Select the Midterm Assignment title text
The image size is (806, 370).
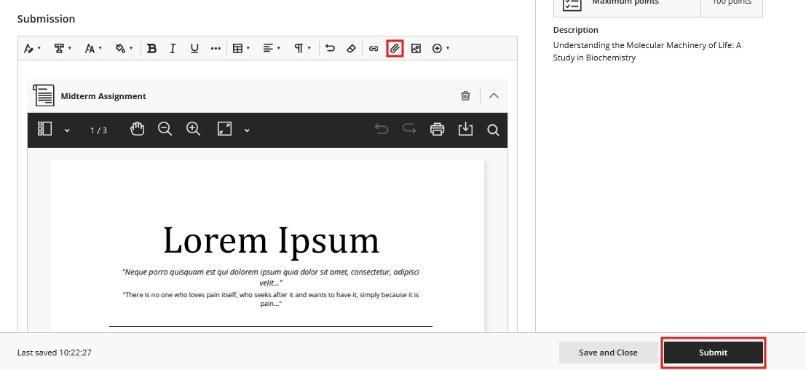pos(103,96)
